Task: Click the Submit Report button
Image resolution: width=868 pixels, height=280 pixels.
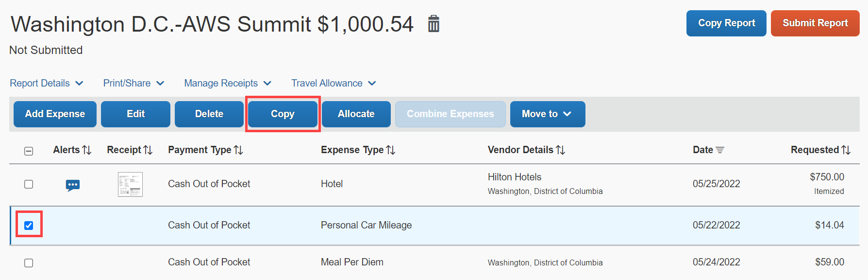Action: click(x=815, y=23)
